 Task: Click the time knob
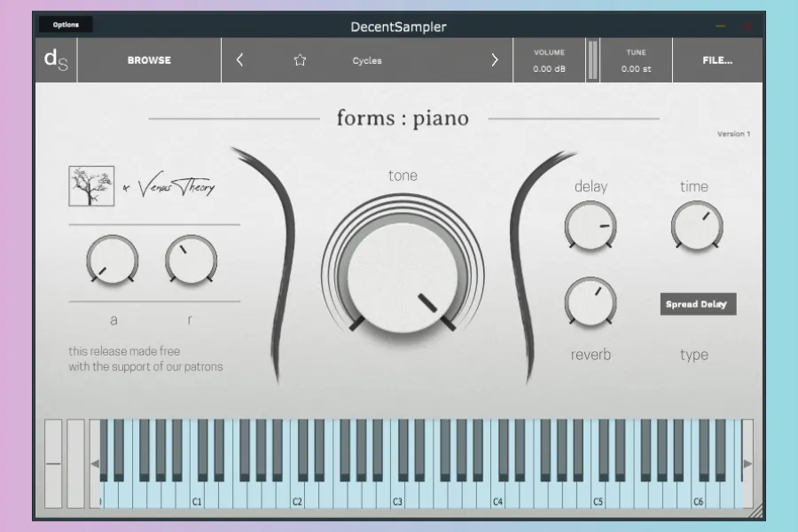[696, 224]
